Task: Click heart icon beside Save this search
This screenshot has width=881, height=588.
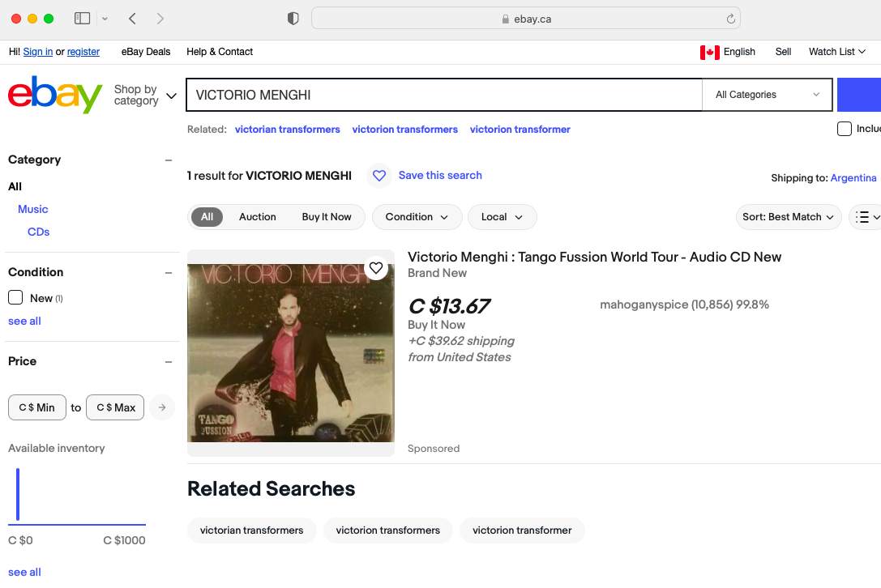Action: pos(379,176)
